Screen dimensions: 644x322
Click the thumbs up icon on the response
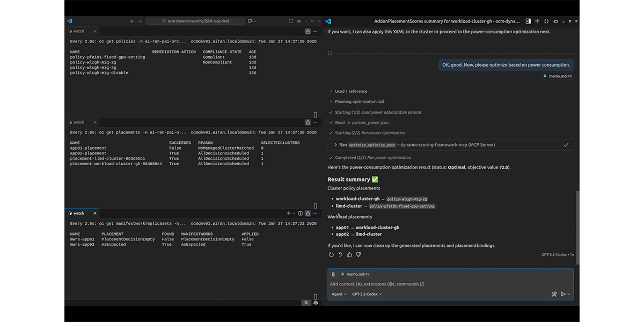(349, 255)
